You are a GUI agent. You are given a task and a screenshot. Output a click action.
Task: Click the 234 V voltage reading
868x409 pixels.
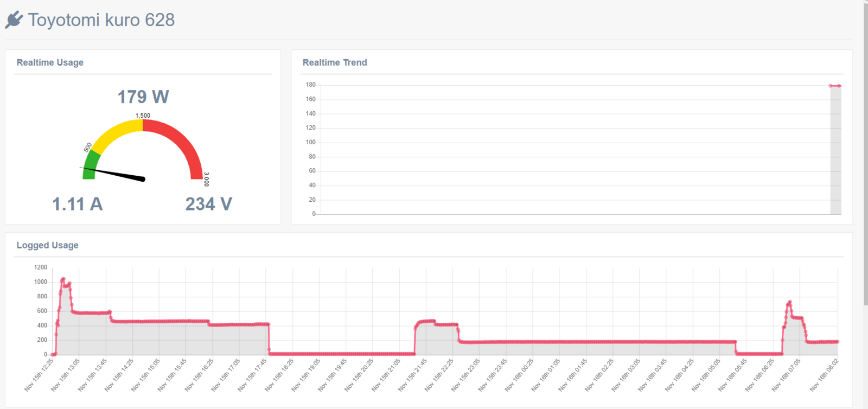[209, 204]
